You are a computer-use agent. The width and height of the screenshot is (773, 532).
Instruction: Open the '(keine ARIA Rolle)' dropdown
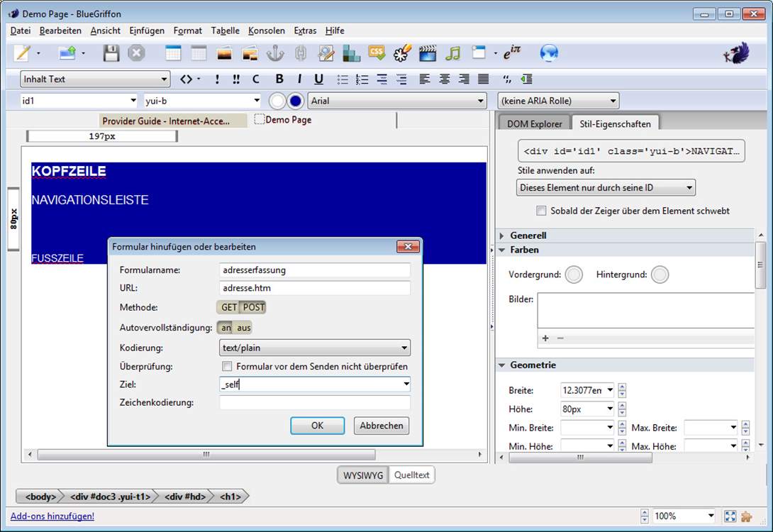click(558, 101)
